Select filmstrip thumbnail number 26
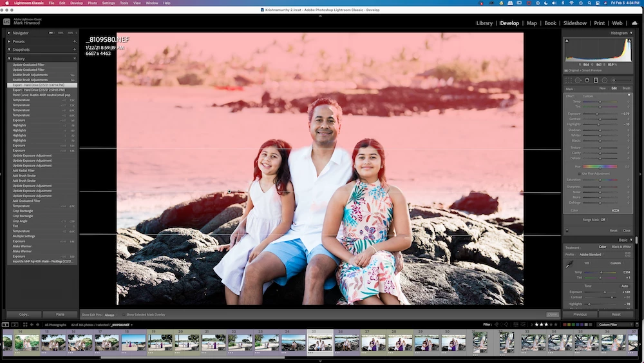Viewport: 644px width, 363px height. (346, 342)
